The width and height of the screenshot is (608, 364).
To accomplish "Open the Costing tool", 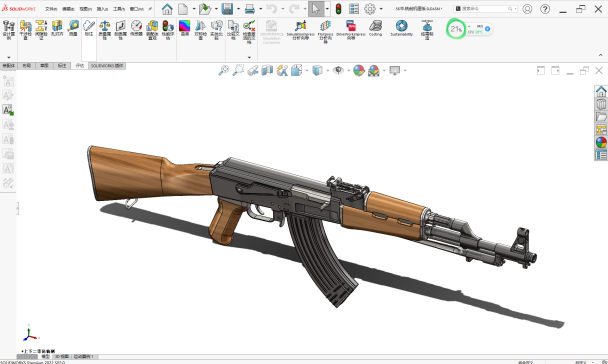I will [x=375, y=28].
